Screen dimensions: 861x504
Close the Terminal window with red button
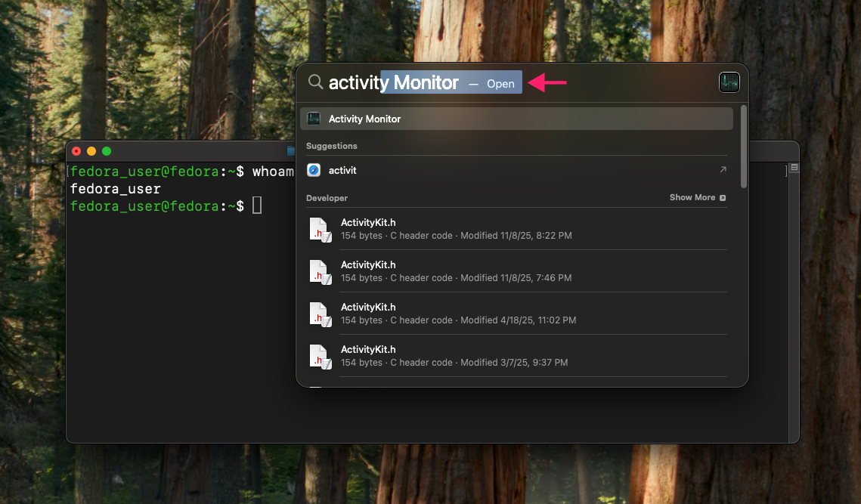pyautogui.click(x=76, y=151)
